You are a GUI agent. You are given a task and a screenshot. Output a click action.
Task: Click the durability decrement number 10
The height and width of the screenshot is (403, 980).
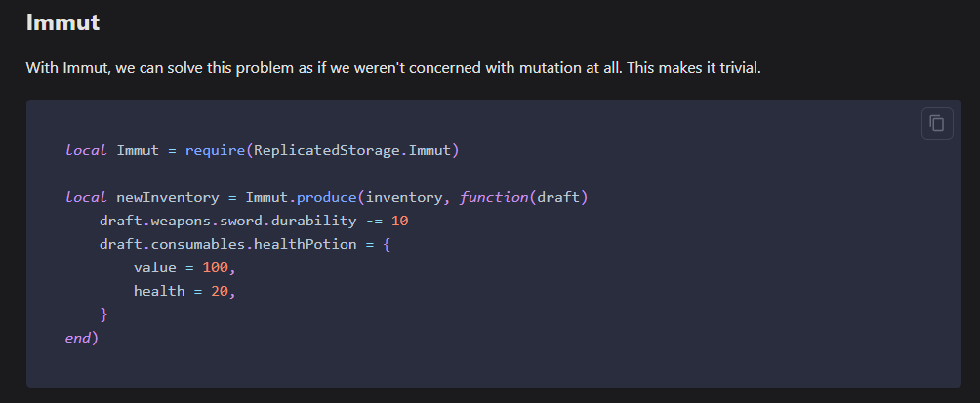click(399, 221)
